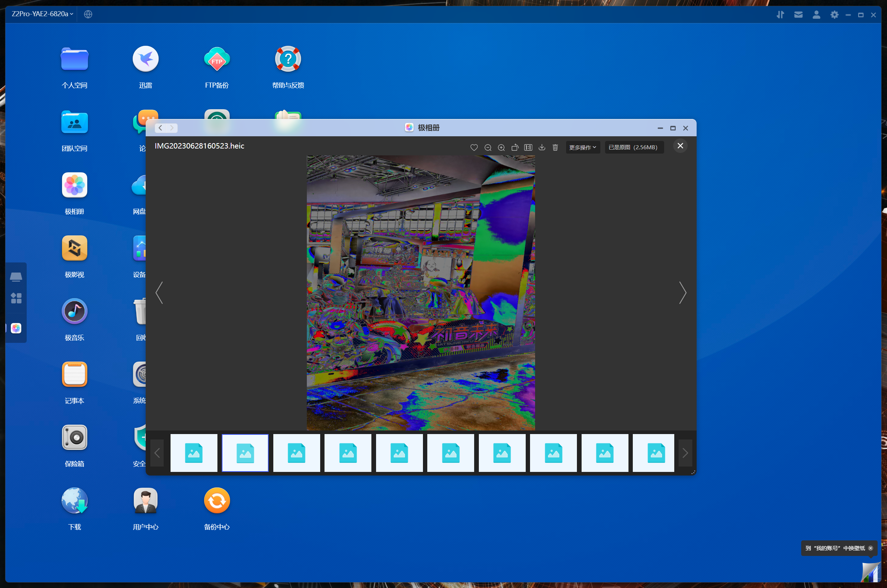Rotate the image using the rotate icon

(x=515, y=147)
